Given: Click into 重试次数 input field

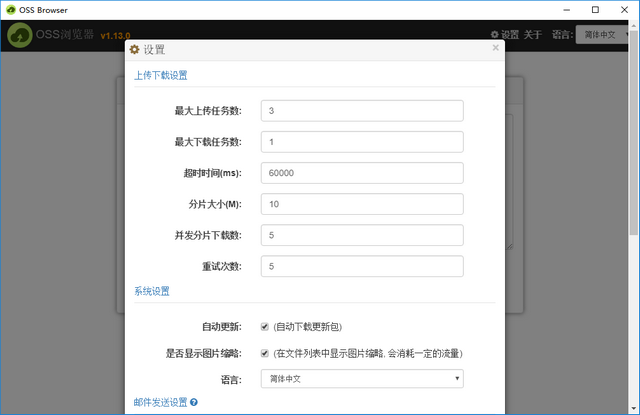Looking at the screenshot, I should coord(362,266).
